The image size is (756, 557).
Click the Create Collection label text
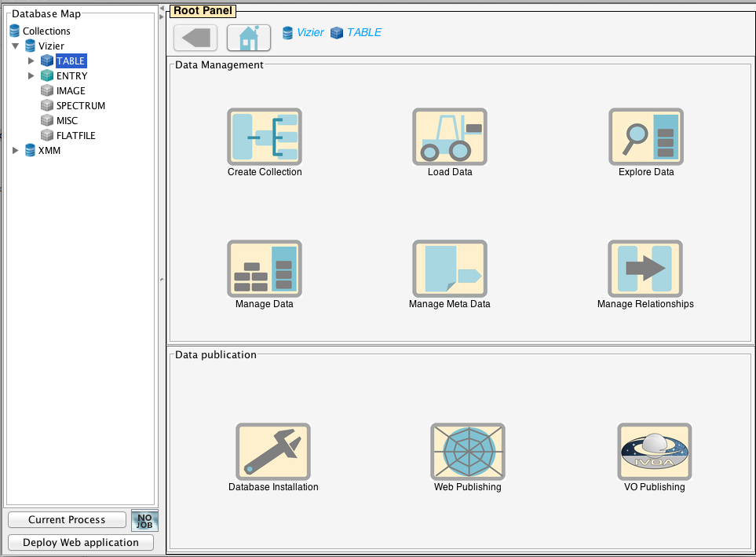(265, 172)
